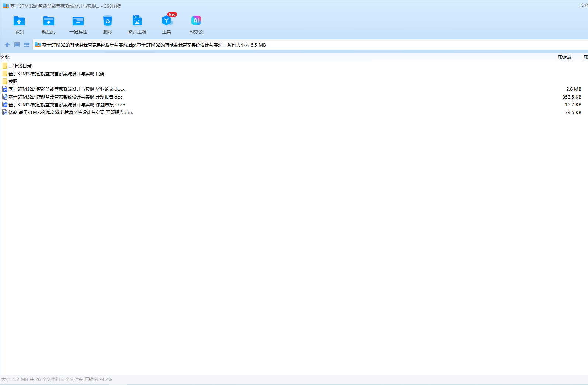
Task: Select the 开题报告.doc file without 修改 prefix
Action: click(63, 97)
